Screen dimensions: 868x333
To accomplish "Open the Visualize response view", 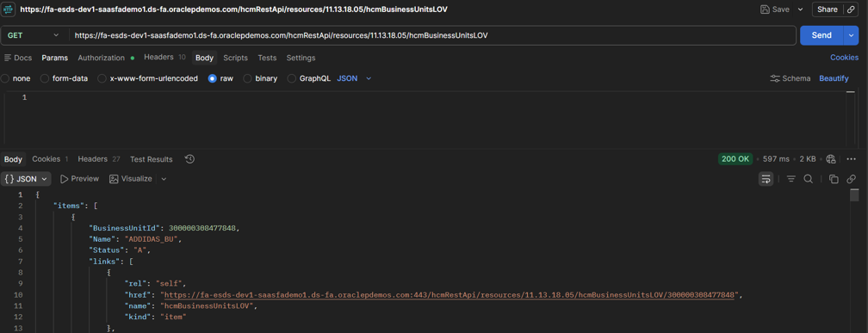I will tap(131, 179).
